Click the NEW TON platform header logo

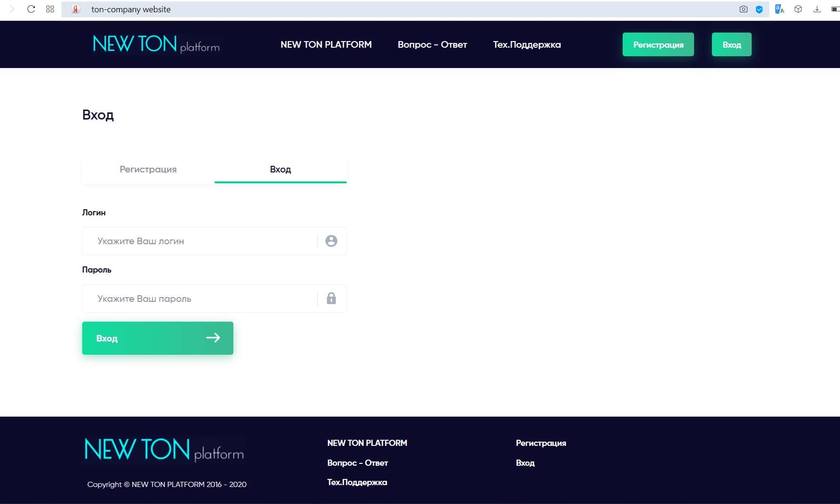point(156,44)
